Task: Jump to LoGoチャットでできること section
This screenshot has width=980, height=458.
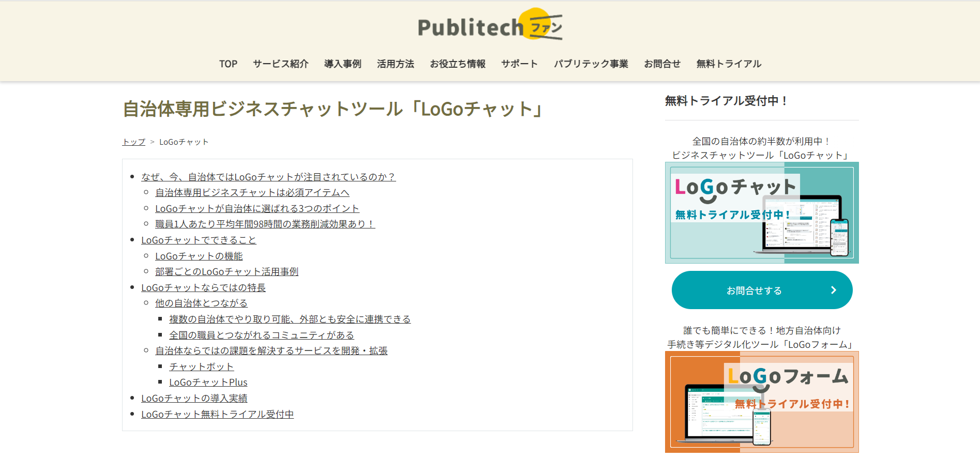Action: [x=199, y=240]
